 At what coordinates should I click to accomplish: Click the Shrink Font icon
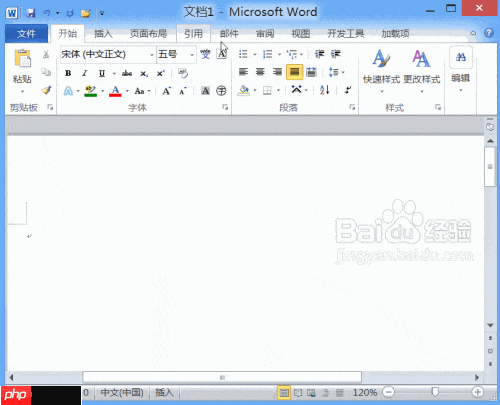pyautogui.click(x=183, y=91)
